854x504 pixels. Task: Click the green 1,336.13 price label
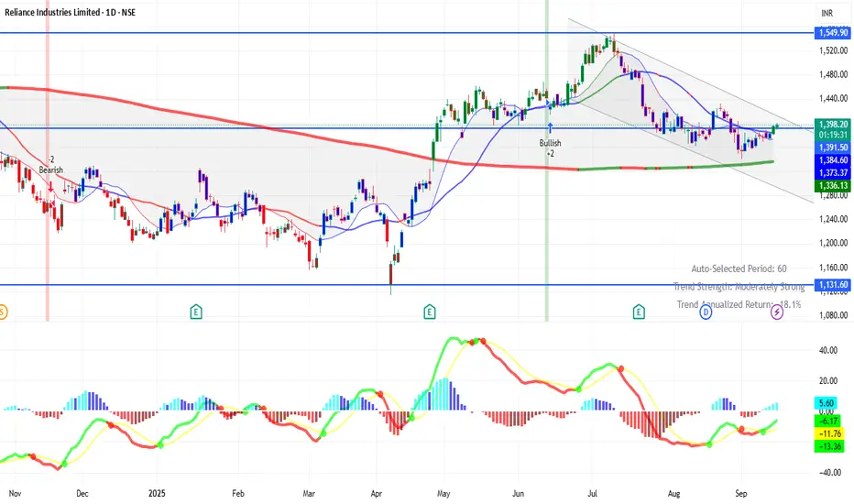[833, 186]
